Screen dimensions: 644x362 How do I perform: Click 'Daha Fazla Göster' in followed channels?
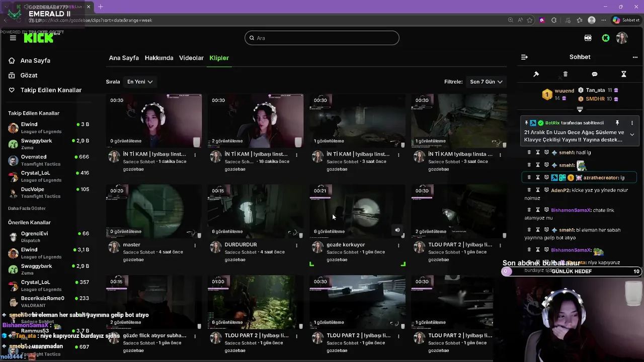[27, 208]
